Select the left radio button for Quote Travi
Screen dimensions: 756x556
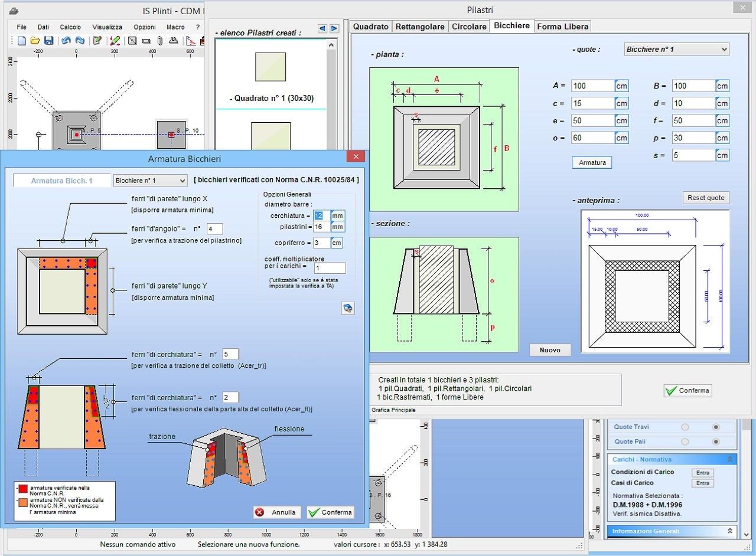pos(685,427)
